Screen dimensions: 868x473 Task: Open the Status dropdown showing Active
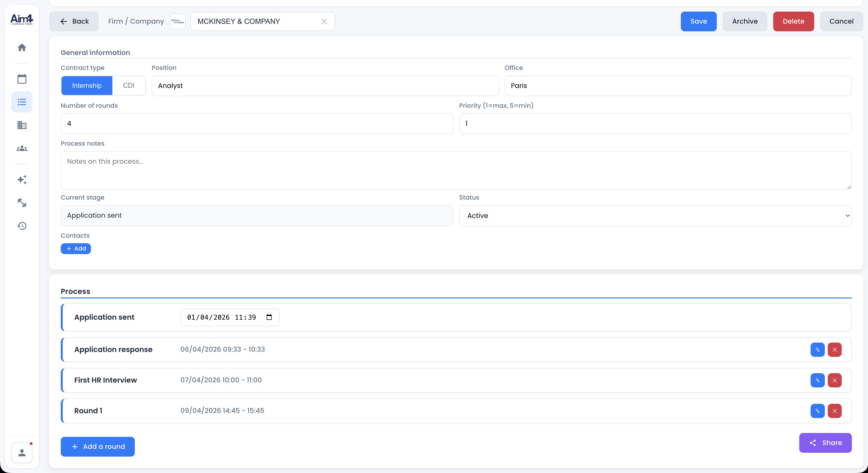click(x=655, y=216)
